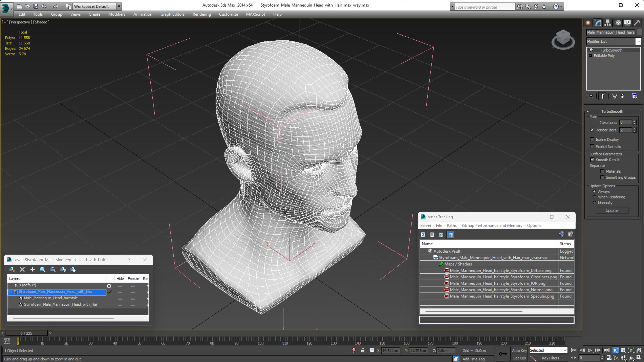Toggle the selection lock padlock icon
644x362 pixels.
(363, 350)
